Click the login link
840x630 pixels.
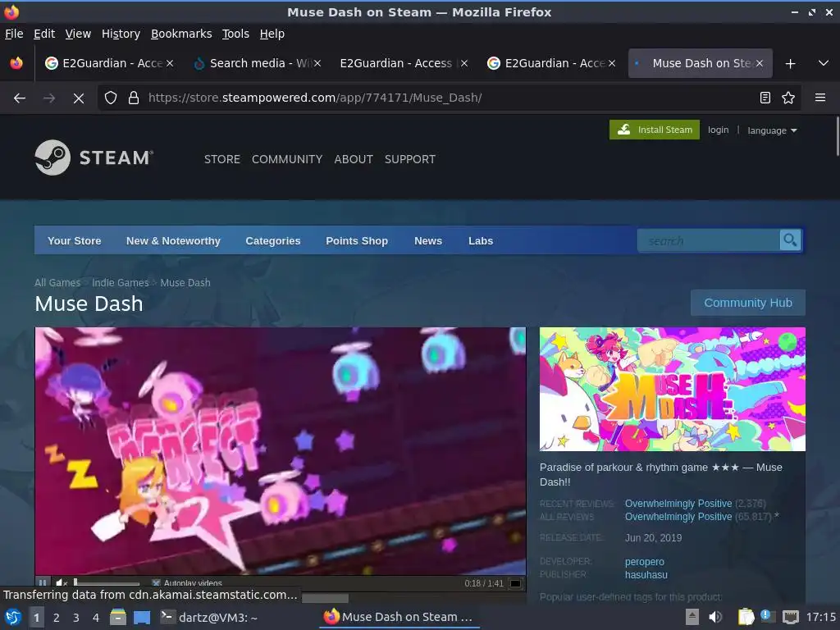pos(718,130)
